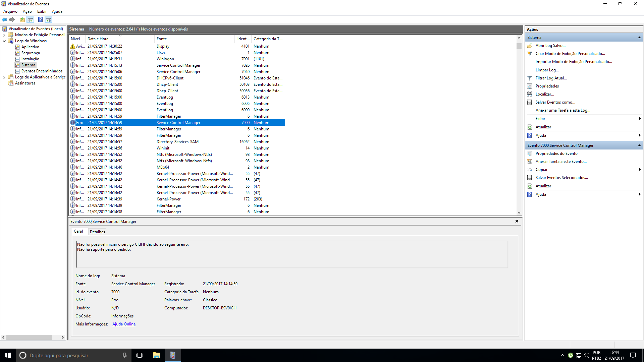Click the Salvar Eventos Selecionados disk icon

(530, 178)
